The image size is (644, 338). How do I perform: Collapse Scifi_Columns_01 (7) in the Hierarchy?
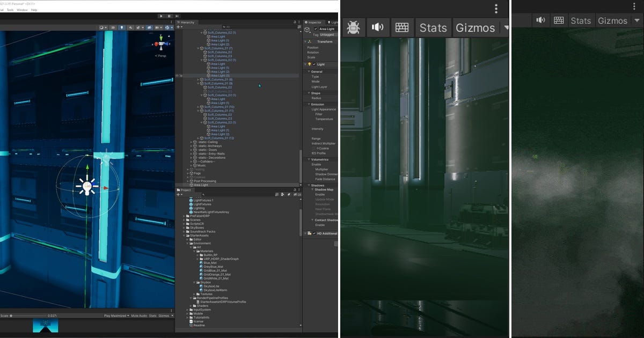tap(199, 48)
